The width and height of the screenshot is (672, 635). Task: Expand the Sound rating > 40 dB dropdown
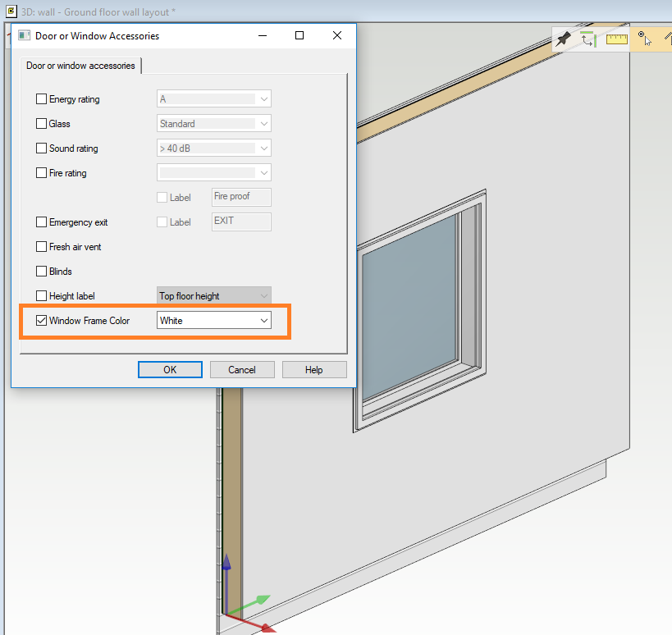214,148
